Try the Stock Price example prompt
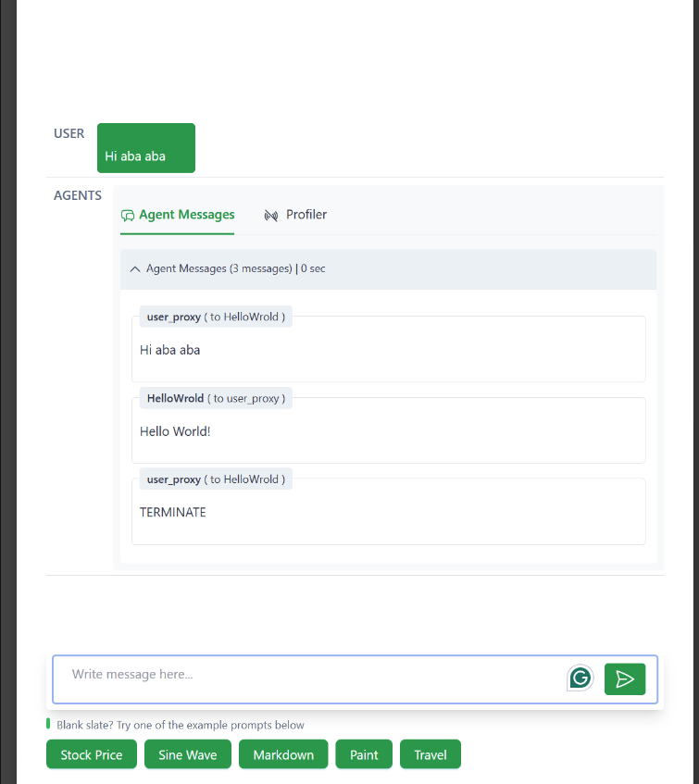Screen dimensions: 699x784 coord(92,754)
